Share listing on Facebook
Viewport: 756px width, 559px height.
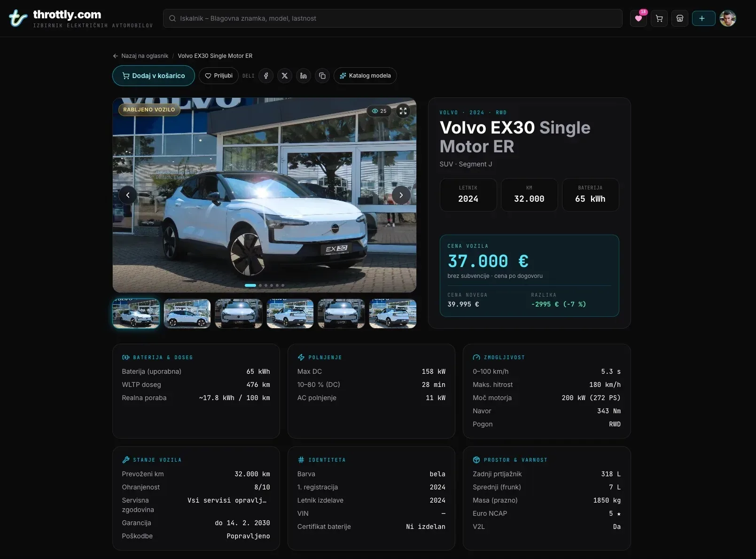pyautogui.click(x=266, y=76)
